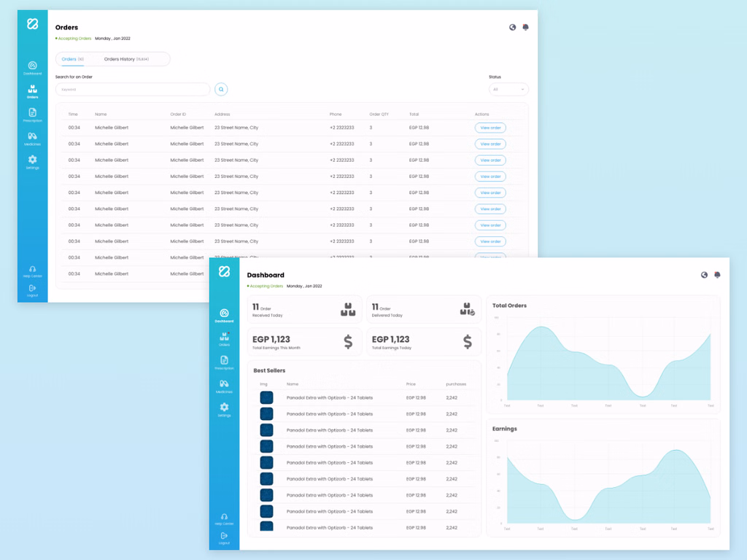Expand the Status filter dropdown
The width and height of the screenshot is (747, 560).
[508, 89]
